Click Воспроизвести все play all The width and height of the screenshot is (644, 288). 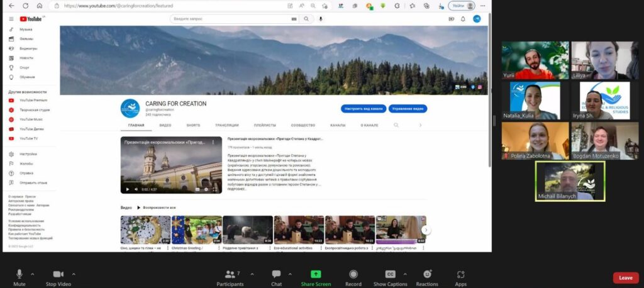156,208
